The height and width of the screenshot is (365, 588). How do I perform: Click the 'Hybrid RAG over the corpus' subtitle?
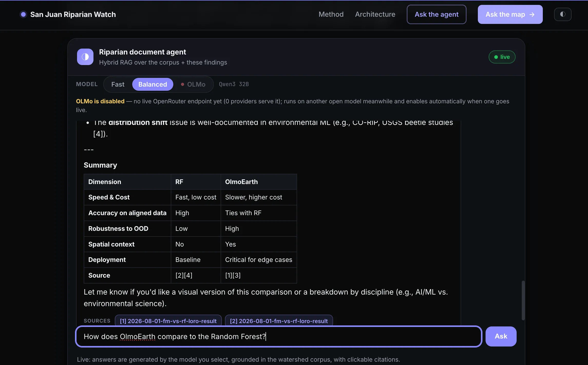click(x=163, y=62)
